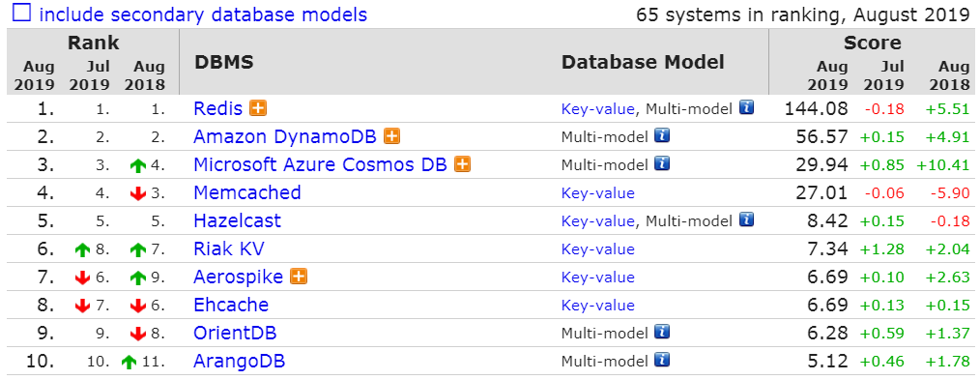Image resolution: width=980 pixels, height=380 pixels.
Task: Click the info icon in OrientDB row
Action: coord(662,332)
